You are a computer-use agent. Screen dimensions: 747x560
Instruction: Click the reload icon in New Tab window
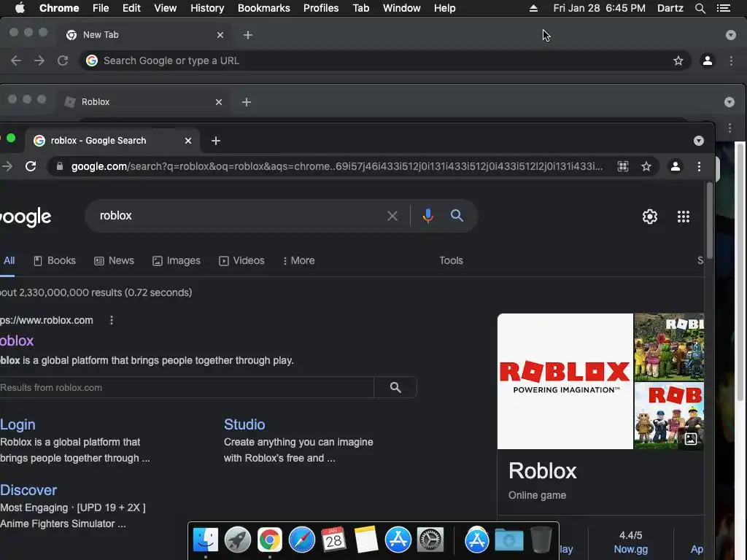(63, 61)
